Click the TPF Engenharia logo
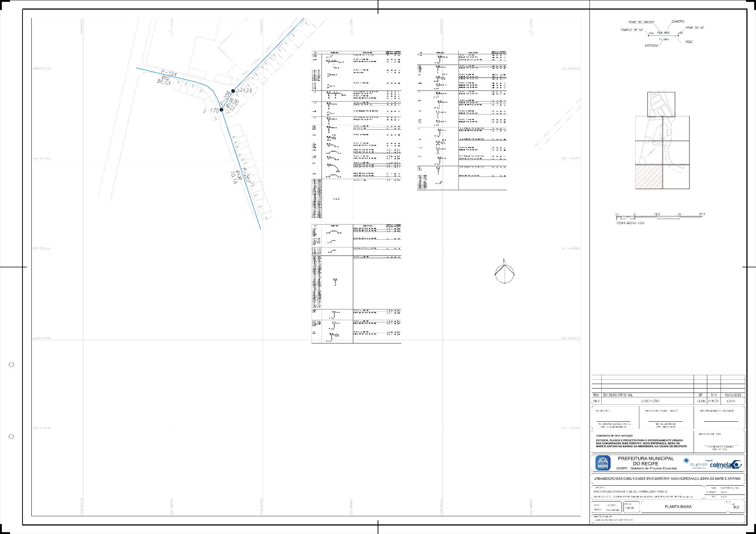The width and height of the screenshot is (756, 534). [695, 463]
